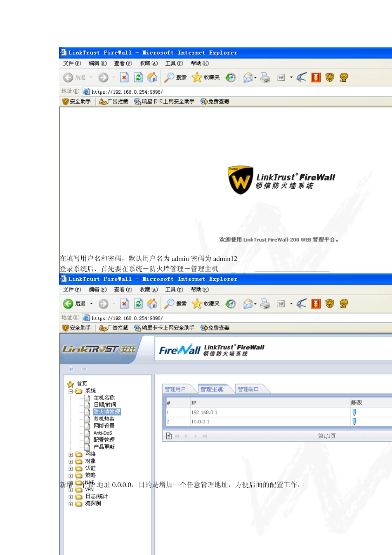Click 安全助手 link in lower browser links bar
392x555 pixels.
[77, 328]
